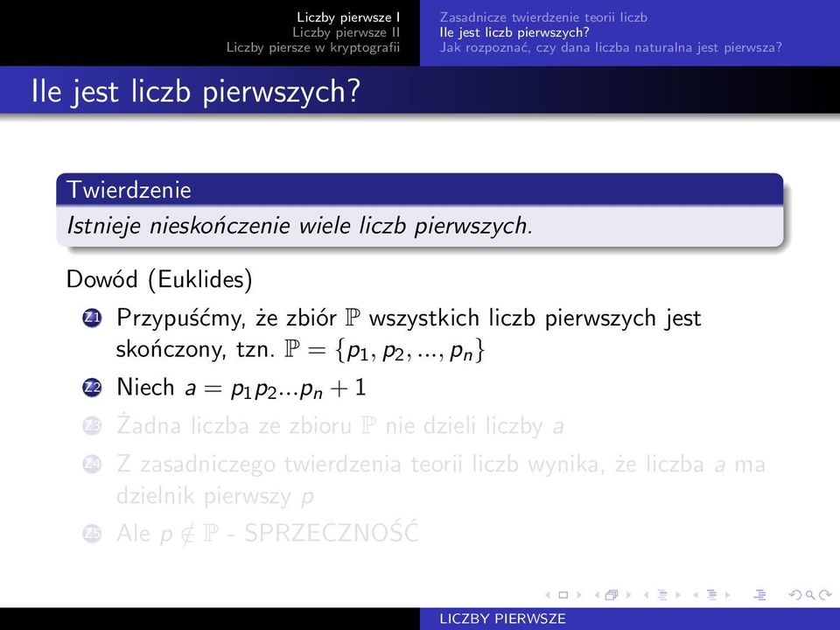The width and height of the screenshot is (840, 630).
Task: Click the theorem text Istnieje nieskończenie wiele
Action: (299, 226)
